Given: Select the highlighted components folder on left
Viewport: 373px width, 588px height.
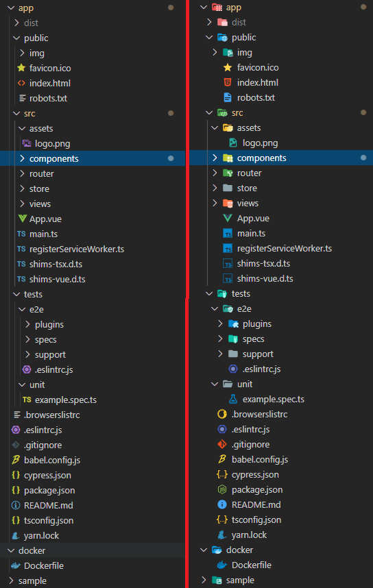Looking at the screenshot, I should click(x=93, y=158).
